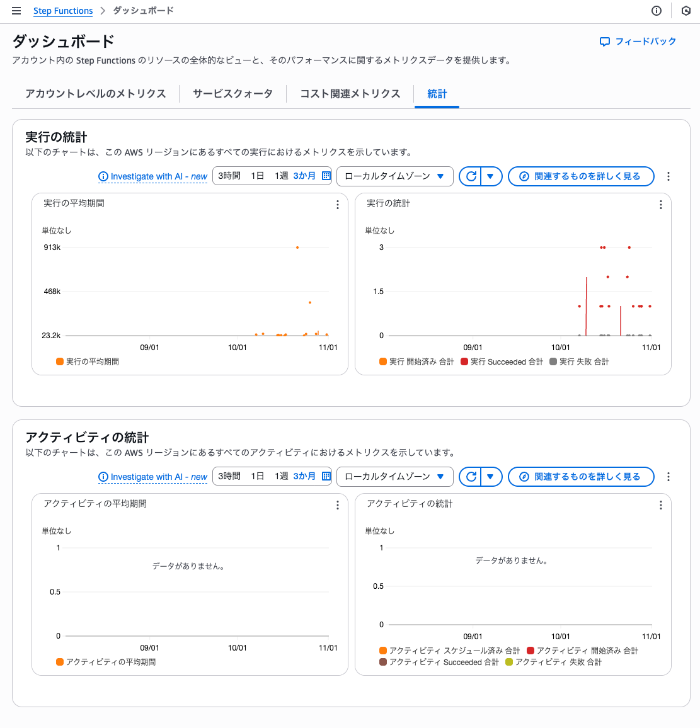The image size is (700, 728).
Task: Open the コスト関連メトリクス tab
Action: (349, 93)
